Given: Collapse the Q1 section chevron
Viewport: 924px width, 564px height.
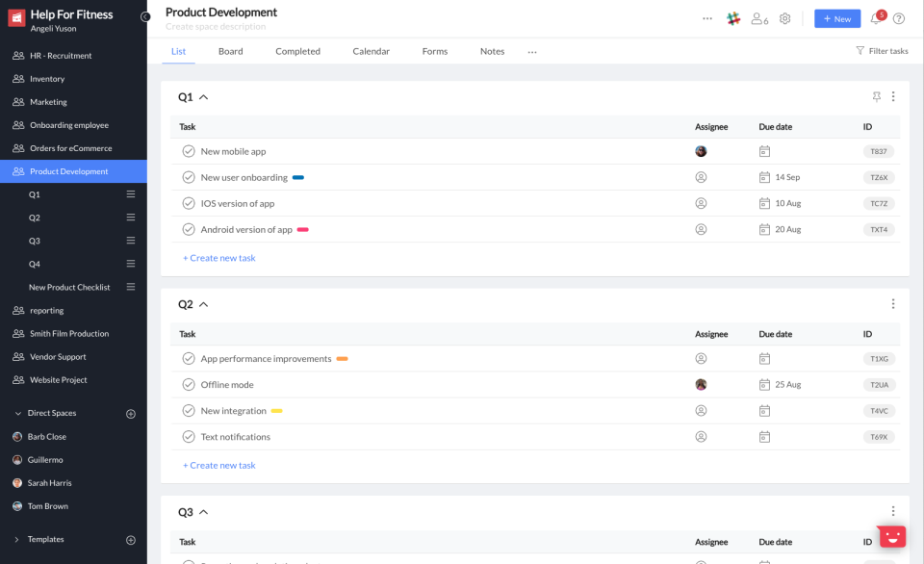Looking at the screenshot, I should [201, 96].
